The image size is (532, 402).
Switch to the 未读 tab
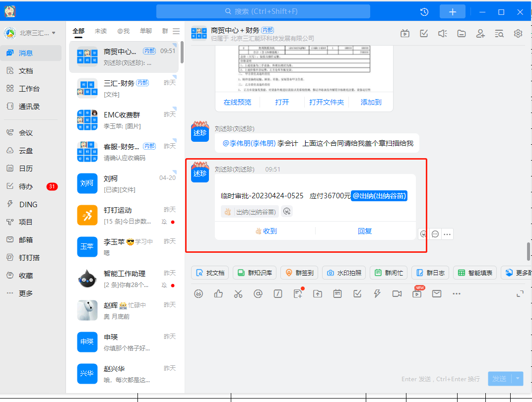[101, 31]
